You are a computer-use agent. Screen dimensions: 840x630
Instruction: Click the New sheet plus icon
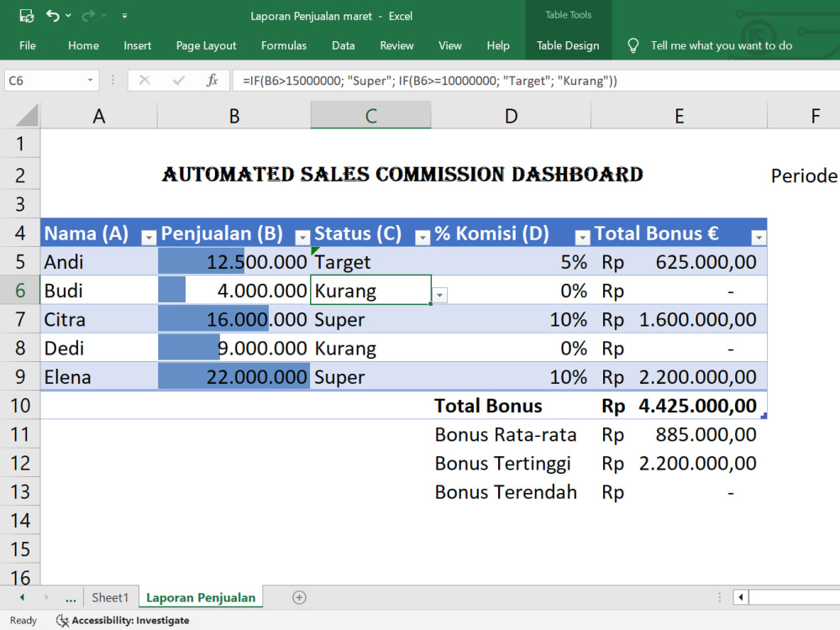pos(300,597)
